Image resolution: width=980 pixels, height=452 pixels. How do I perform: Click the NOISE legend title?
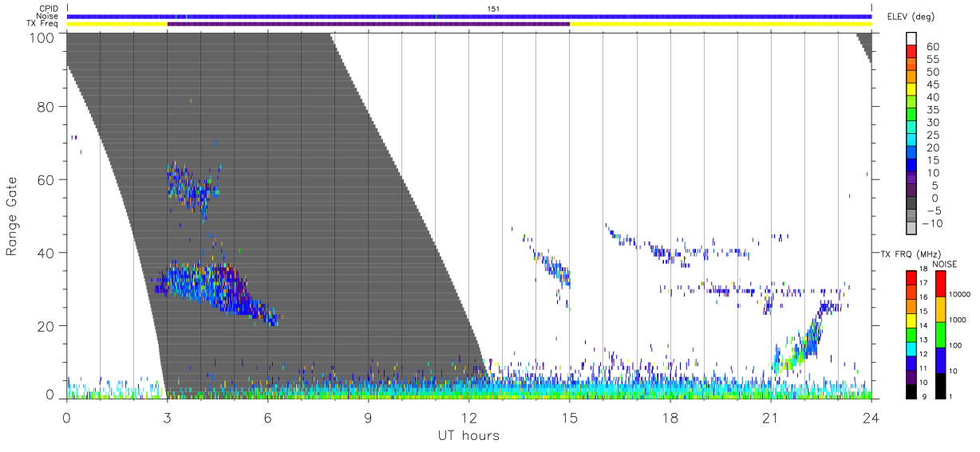pos(944,264)
